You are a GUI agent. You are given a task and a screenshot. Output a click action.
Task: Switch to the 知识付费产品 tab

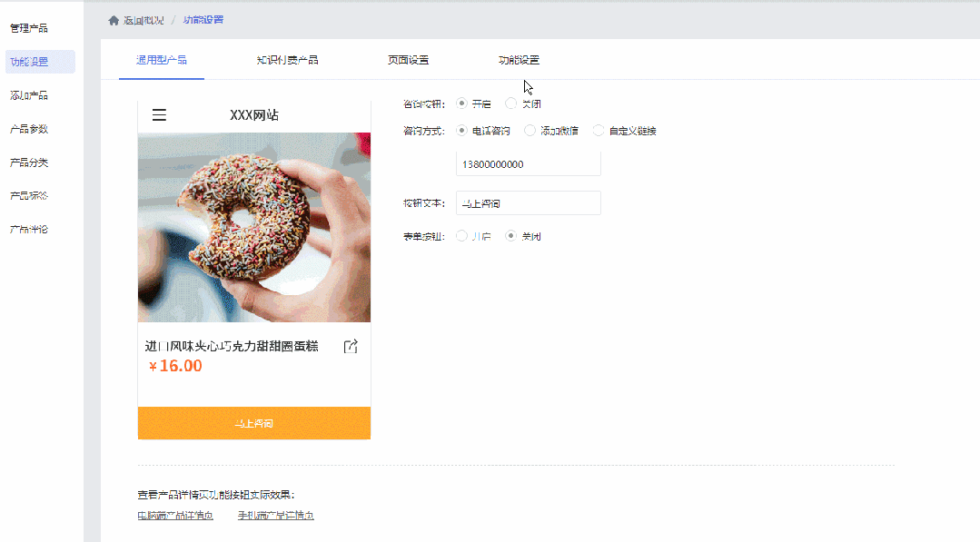point(287,60)
